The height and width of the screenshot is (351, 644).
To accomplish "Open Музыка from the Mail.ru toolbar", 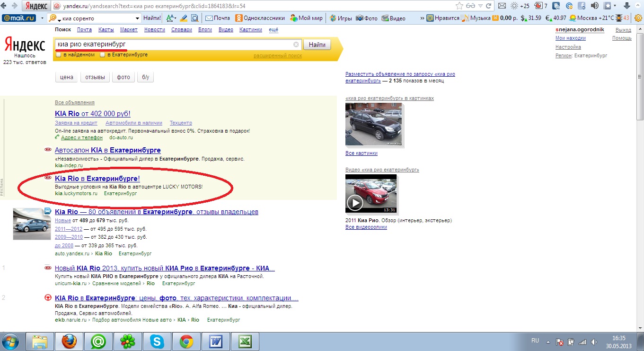I will click(476, 18).
